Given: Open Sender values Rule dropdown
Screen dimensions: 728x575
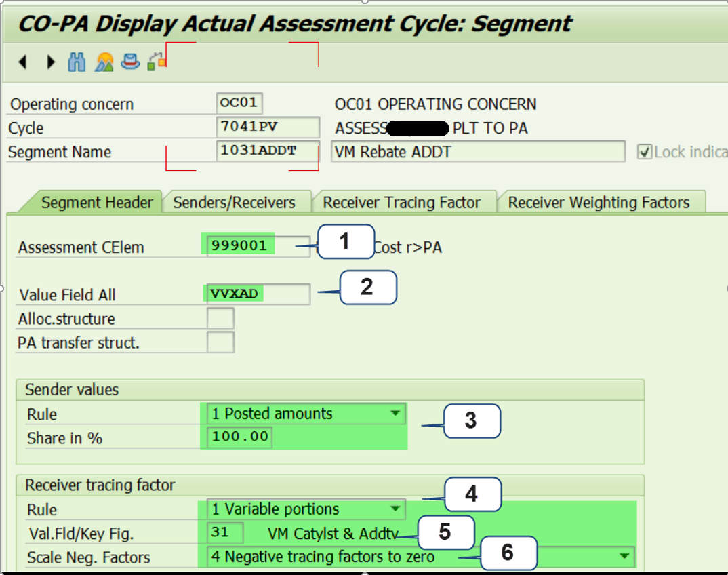Looking at the screenshot, I should [x=395, y=414].
